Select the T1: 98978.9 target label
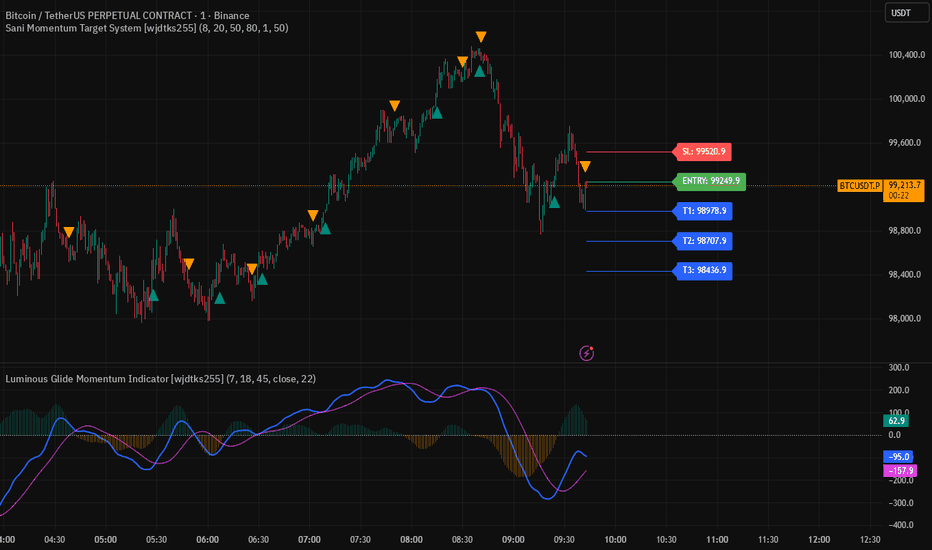 tap(701, 211)
